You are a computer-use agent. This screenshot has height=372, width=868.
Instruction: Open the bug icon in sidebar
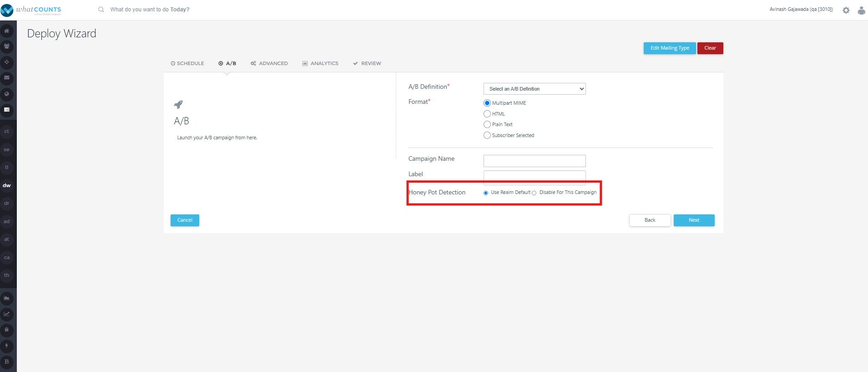pos(7,330)
